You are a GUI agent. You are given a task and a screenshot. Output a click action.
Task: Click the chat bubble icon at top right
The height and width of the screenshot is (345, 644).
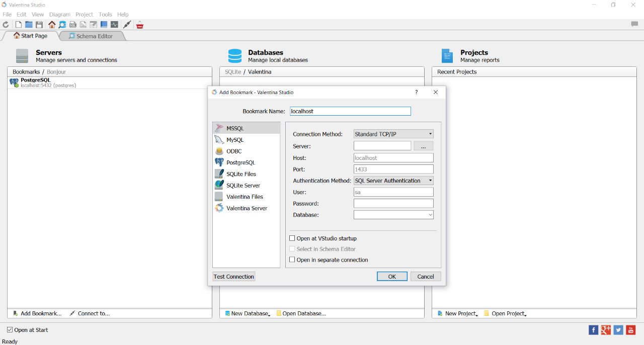(x=634, y=24)
